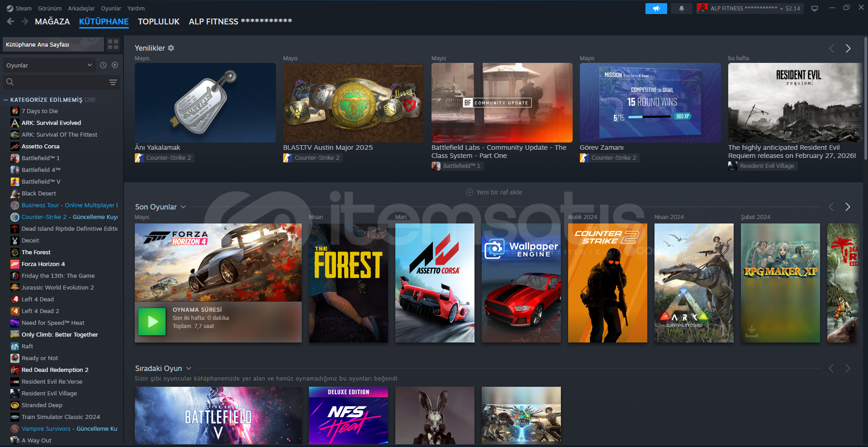This screenshot has height=447, width=868.
Task: Open the Arkadaşlar menu
Action: 81,8
